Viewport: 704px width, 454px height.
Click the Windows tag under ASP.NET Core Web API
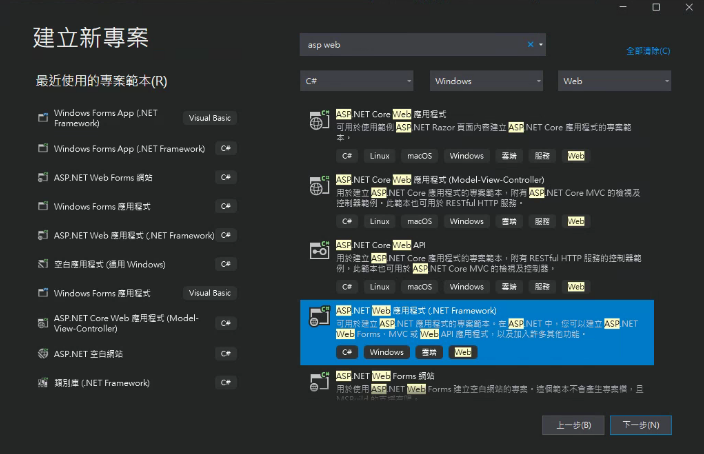(466, 287)
